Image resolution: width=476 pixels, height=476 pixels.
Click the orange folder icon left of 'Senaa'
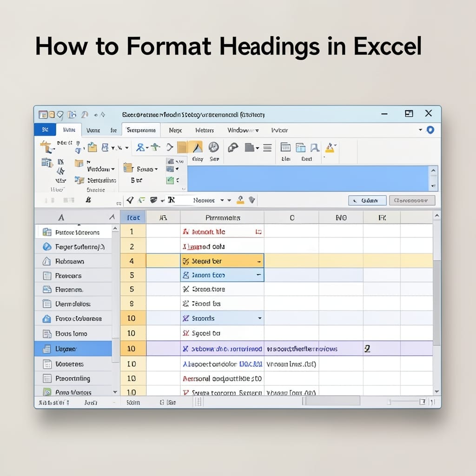tap(128, 168)
